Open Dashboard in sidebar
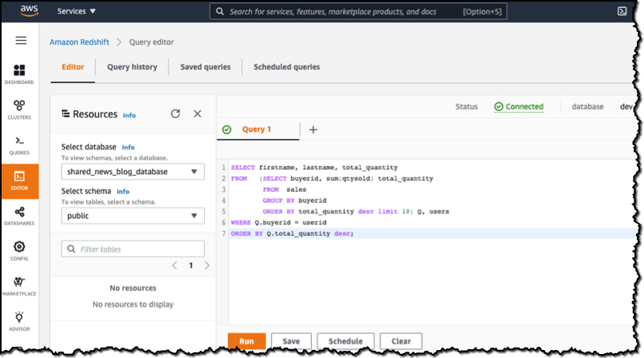 19,74
